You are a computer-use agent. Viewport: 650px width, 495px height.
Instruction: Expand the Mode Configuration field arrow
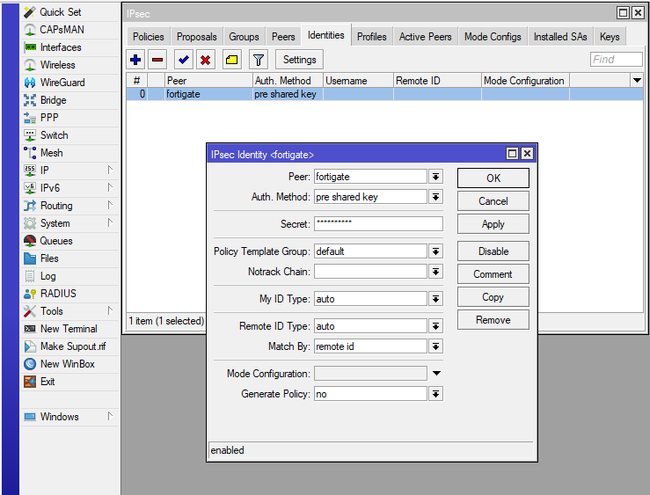click(436, 373)
